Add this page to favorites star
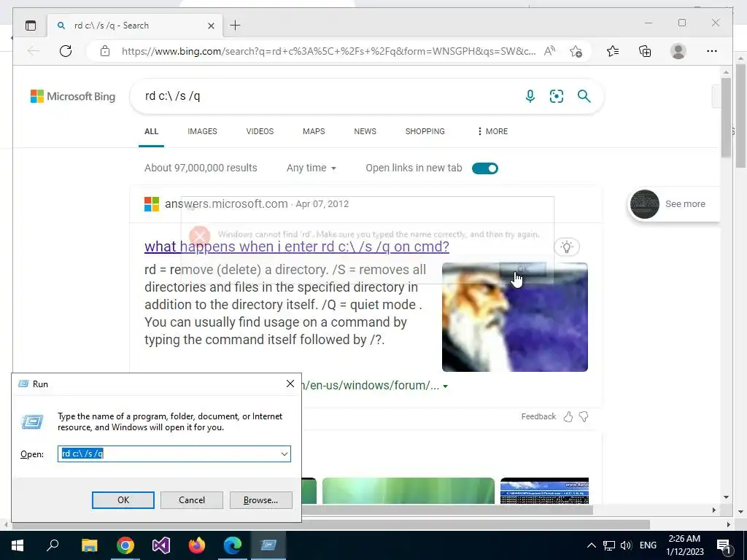This screenshot has width=747, height=560. (x=576, y=51)
